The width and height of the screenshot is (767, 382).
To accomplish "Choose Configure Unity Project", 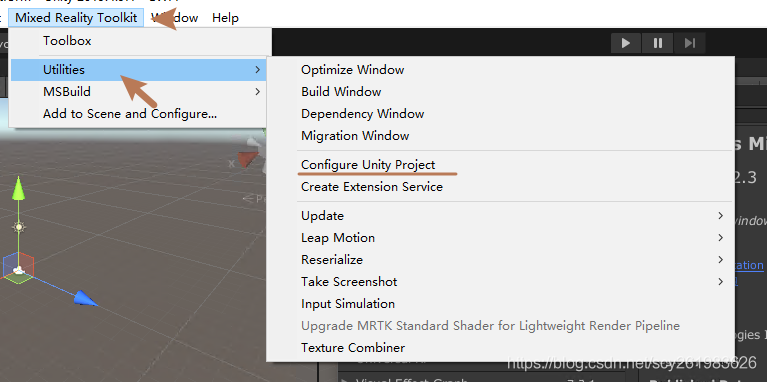I will pos(500,164).
